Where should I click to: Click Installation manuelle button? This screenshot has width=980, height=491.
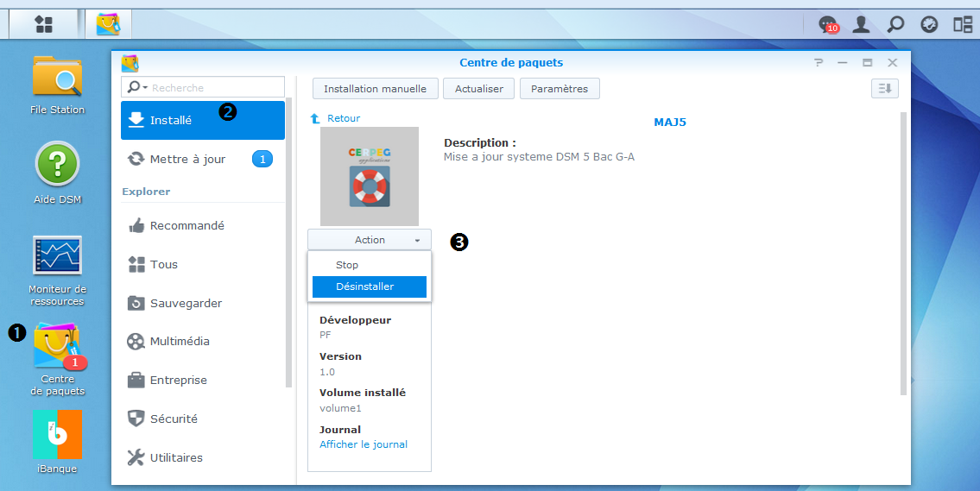coord(375,89)
